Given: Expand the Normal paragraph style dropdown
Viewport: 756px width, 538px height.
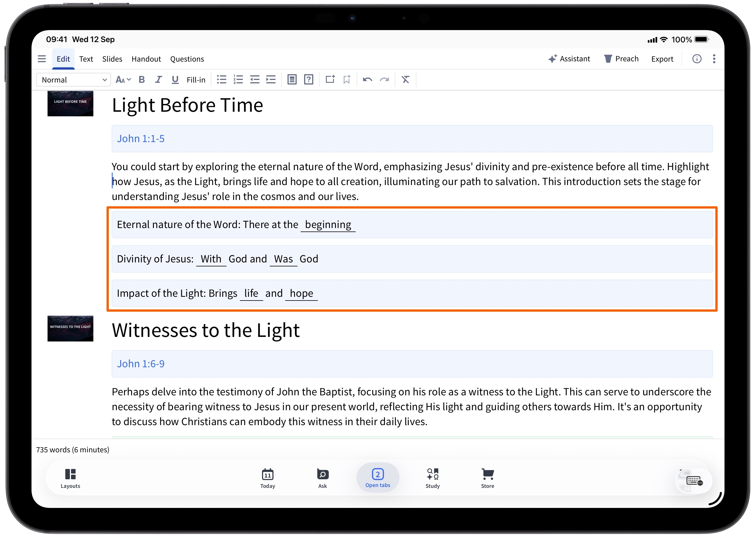Looking at the screenshot, I should click(x=74, y=80).
